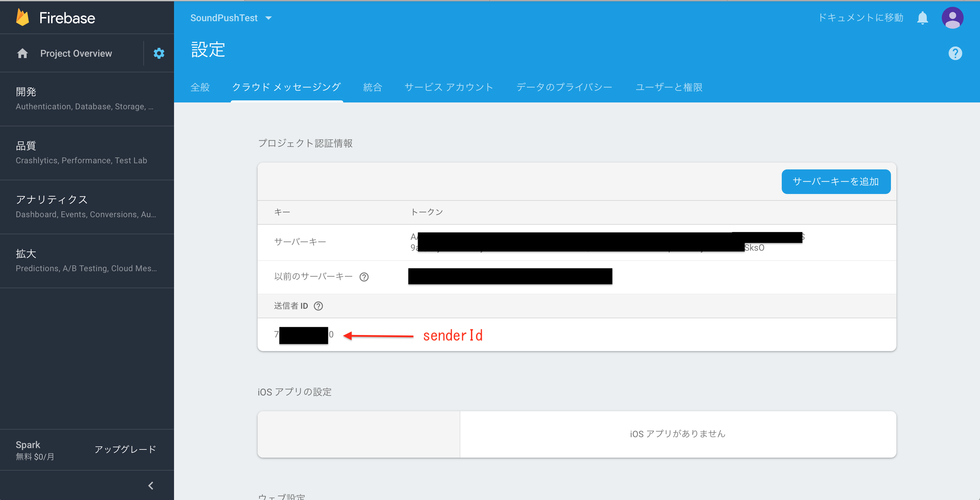Click the help icon next to 以前のサーバーキー
The width and height of the screenshot is (980, 500).
pyautogui.click(x=364, y=277)
